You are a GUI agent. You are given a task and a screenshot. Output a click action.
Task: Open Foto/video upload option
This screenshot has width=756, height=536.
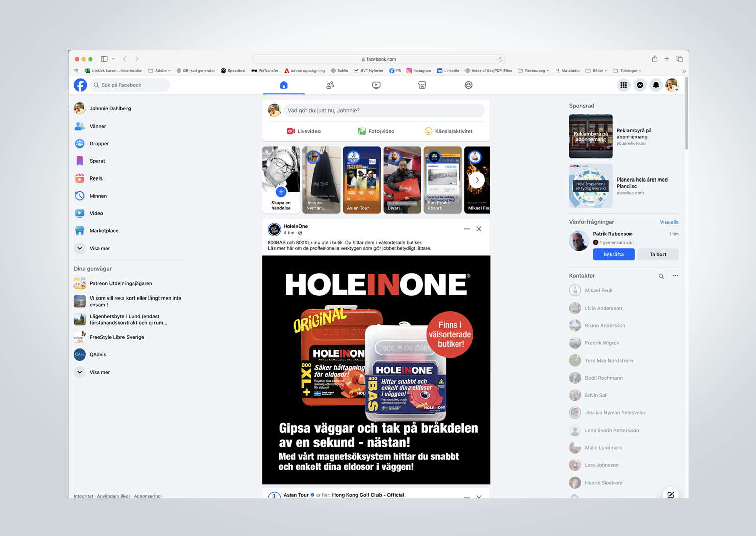click(376, 131)
